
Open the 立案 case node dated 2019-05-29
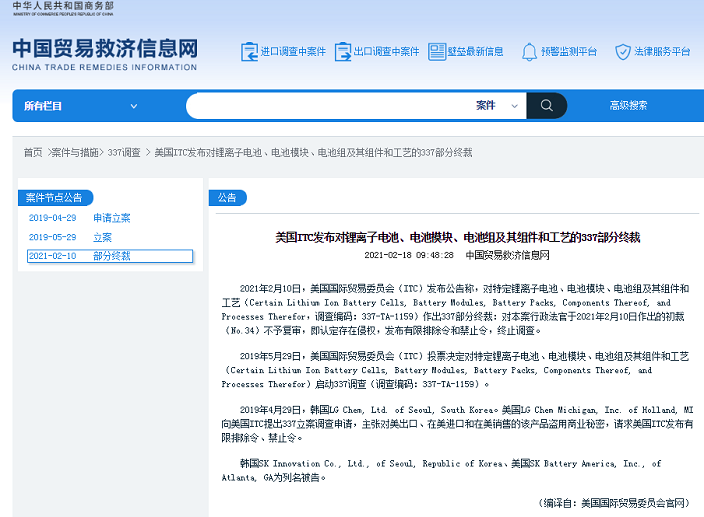coord(102,237)
